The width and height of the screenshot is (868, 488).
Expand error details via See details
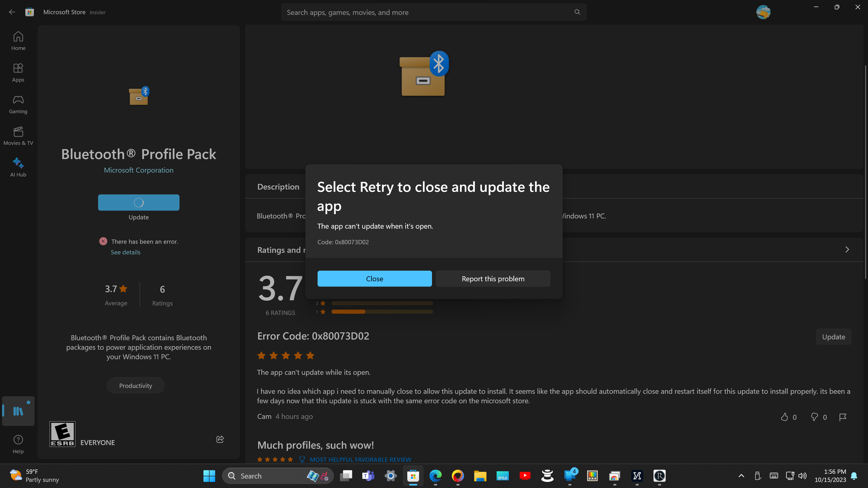[125, 252]
